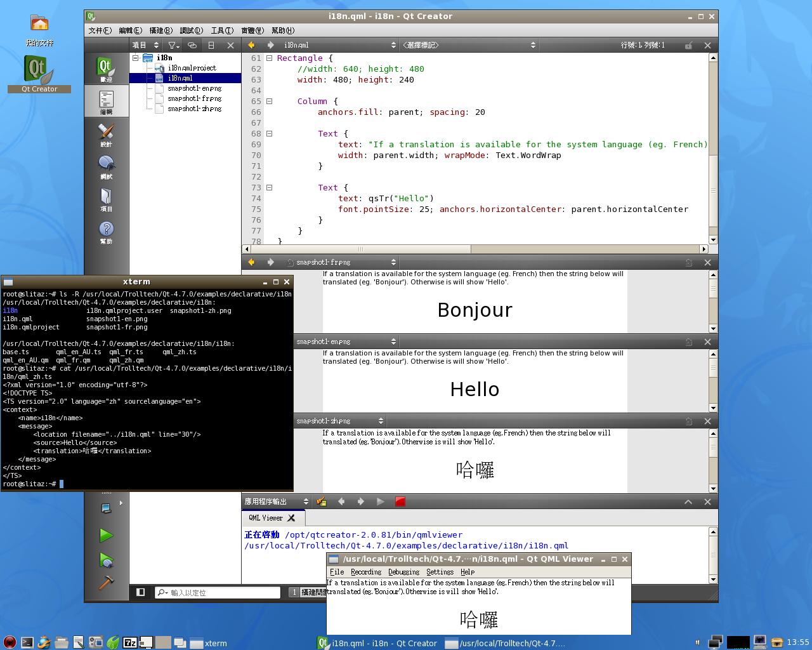
Task: Open the home folder desktop icon
Action: 39,30
